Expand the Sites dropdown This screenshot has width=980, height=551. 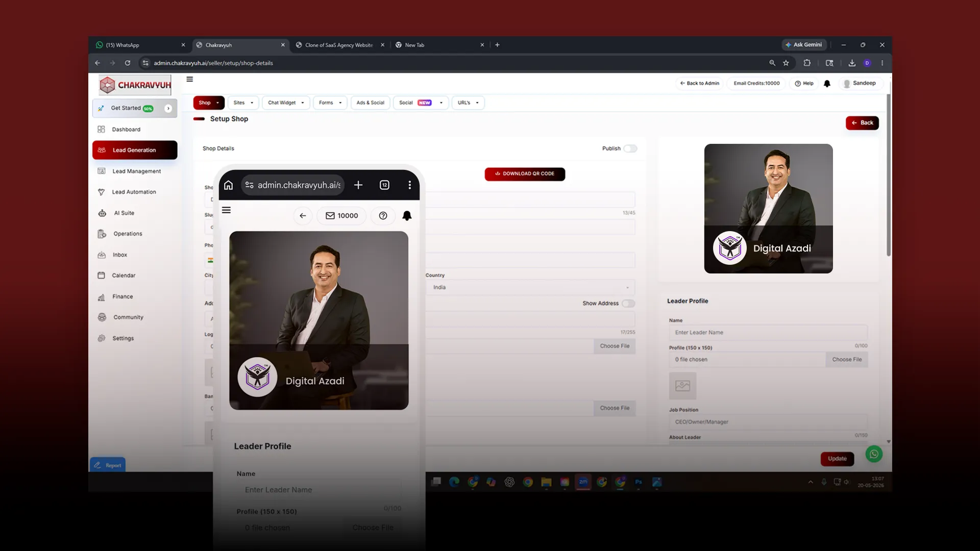pos(243,103)
